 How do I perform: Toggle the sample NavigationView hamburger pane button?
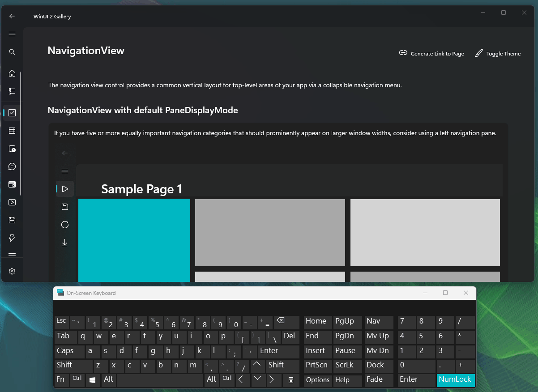65,171
